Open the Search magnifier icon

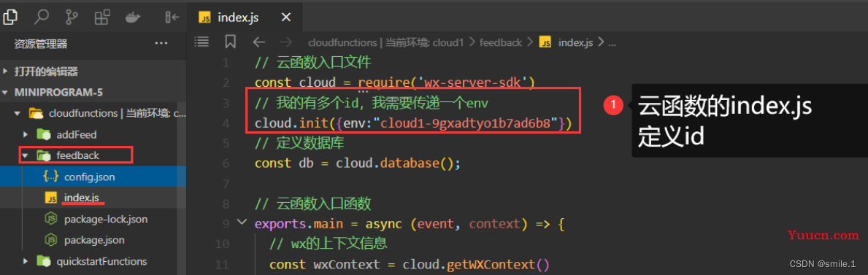[41, 18]
